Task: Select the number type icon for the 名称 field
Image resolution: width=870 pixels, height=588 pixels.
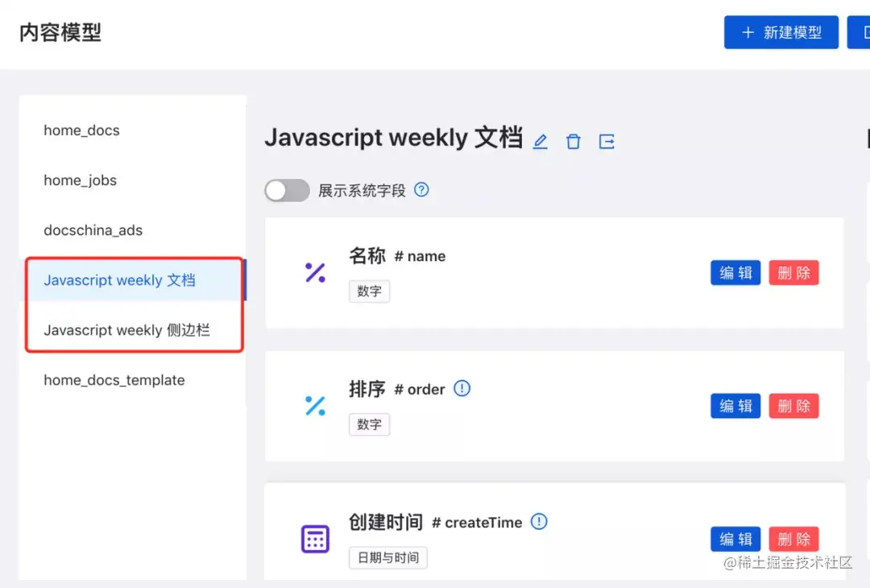Action: [x=316, y=272]
